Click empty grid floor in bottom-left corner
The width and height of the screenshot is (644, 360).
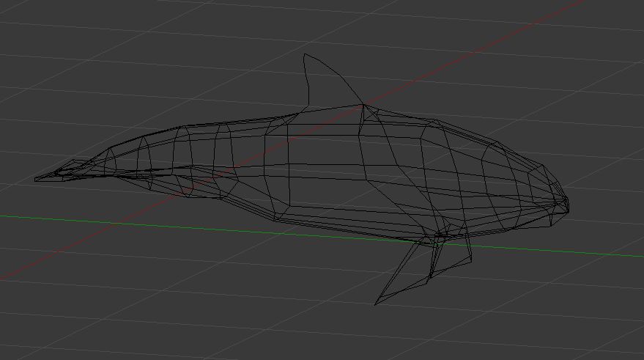click(x=44, y=330)
